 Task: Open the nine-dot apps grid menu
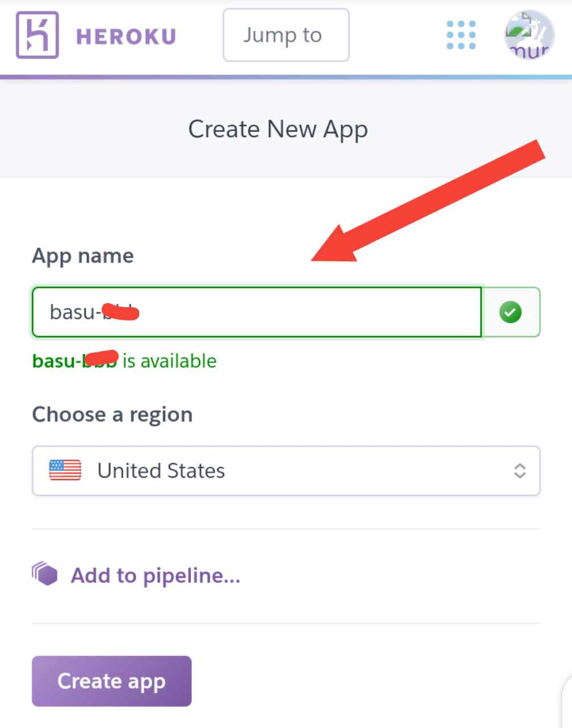coord(461,35)
